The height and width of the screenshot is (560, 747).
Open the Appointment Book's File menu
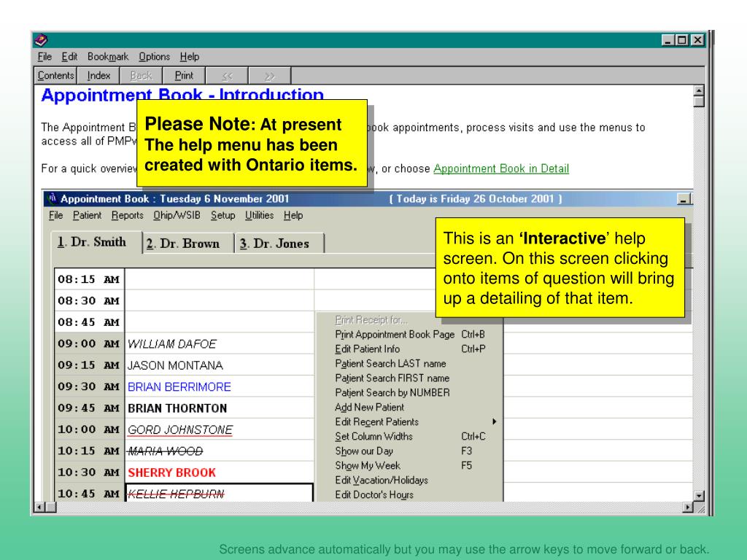55,215
